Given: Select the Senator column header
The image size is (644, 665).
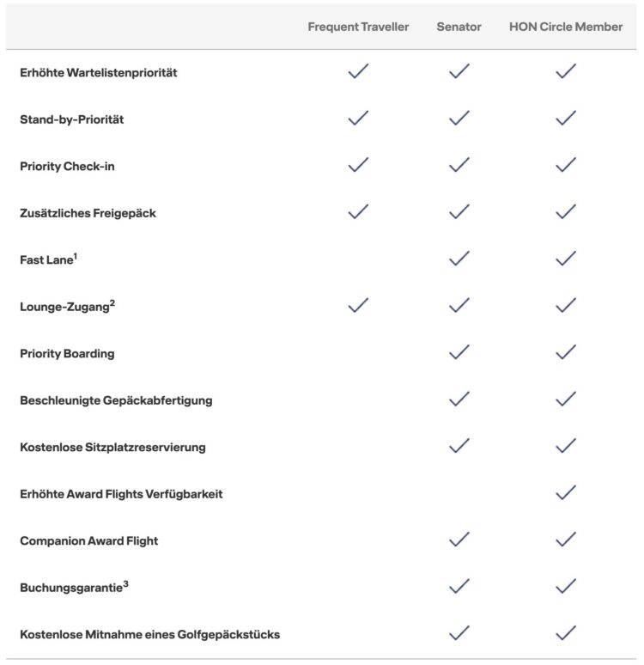Looking at the screenshot, I should point(459,27).
